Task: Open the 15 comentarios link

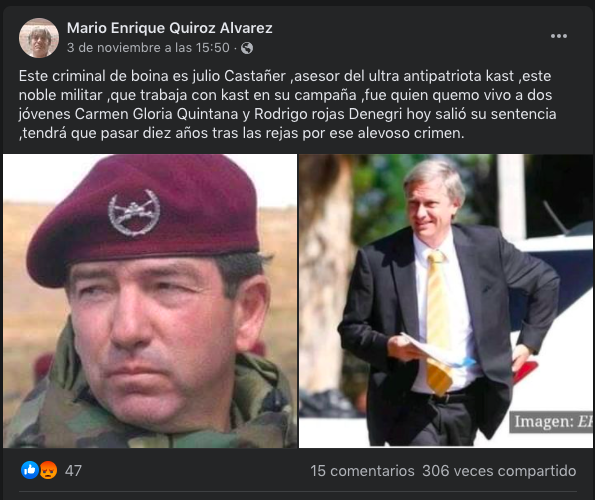Action: (362, 471)
